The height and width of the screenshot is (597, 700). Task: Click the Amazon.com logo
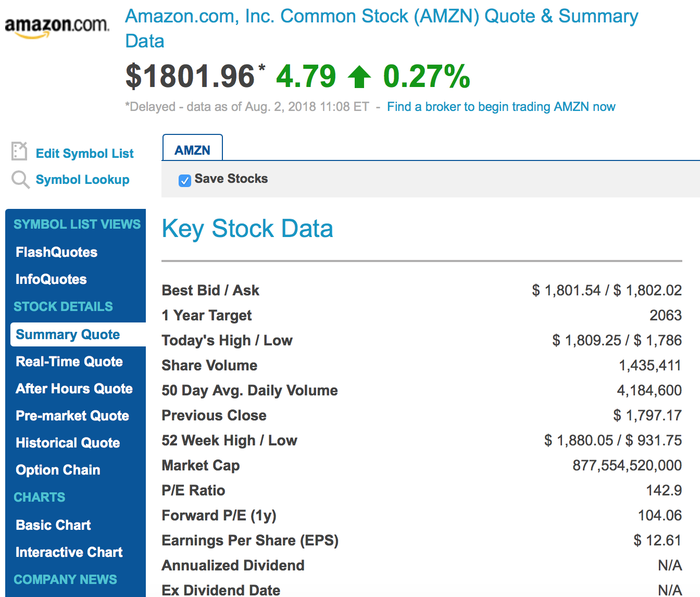pos(57,27)
